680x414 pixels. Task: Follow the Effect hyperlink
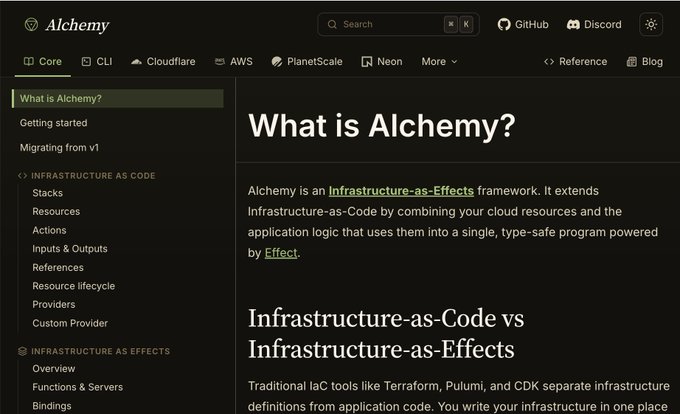point(281,253)
